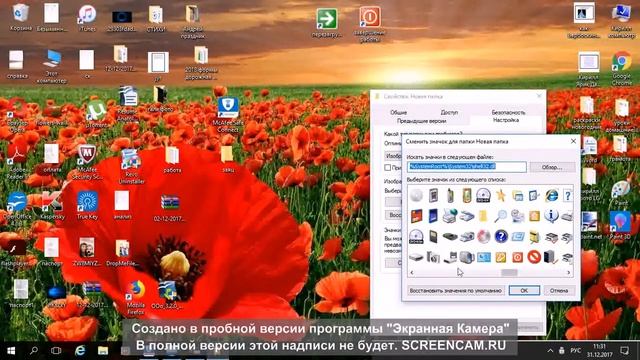Open the Безопасность tab in Properties

coord(508,112)
